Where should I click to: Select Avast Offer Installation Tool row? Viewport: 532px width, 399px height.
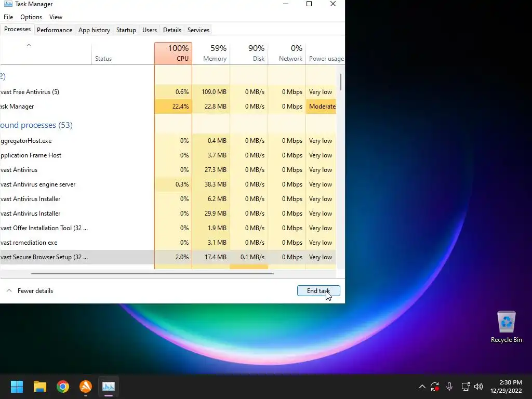point(168,229)
